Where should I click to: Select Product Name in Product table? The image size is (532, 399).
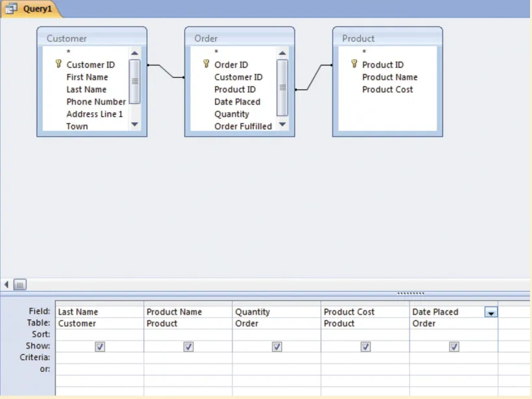[x=390, y=77]
